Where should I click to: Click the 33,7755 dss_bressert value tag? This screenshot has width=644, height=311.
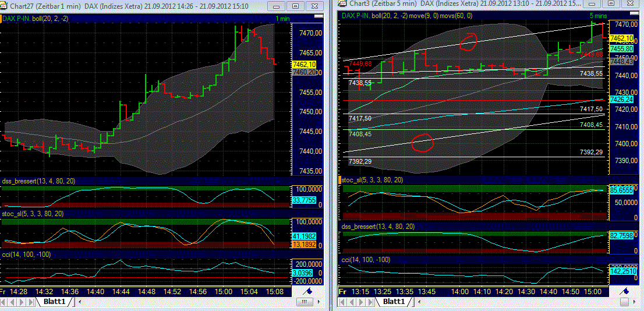(304, 200)
